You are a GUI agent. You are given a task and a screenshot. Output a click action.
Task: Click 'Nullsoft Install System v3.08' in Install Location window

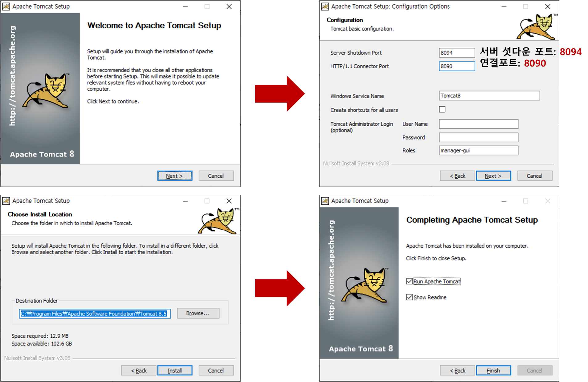tap(37, 358)
